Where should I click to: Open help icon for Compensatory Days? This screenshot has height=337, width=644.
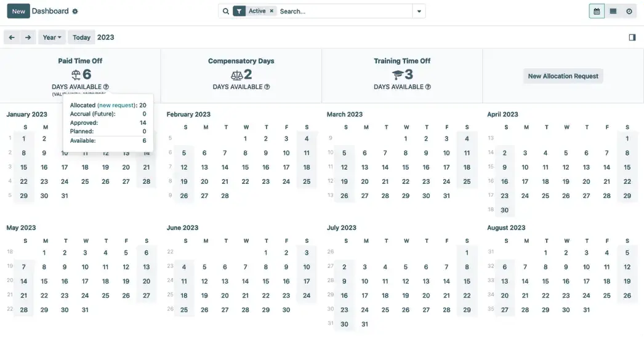point(267,87)
